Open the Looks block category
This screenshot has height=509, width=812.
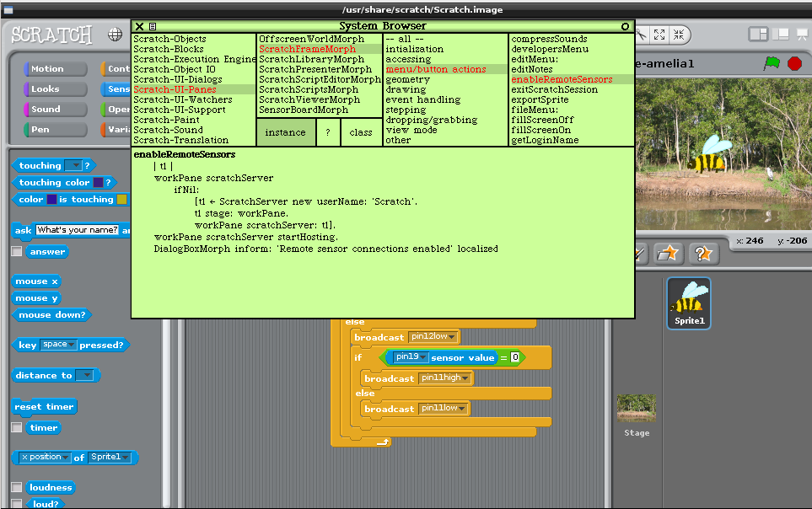55,88
